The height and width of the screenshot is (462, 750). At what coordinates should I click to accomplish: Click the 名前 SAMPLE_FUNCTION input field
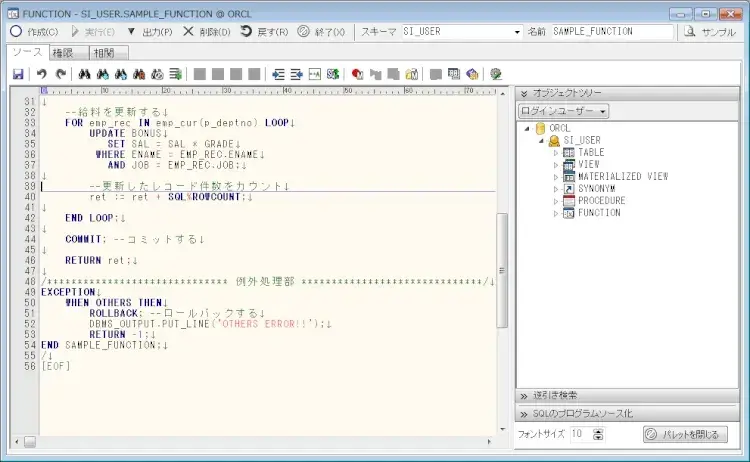pyautogui.click(x=612, y=32)
